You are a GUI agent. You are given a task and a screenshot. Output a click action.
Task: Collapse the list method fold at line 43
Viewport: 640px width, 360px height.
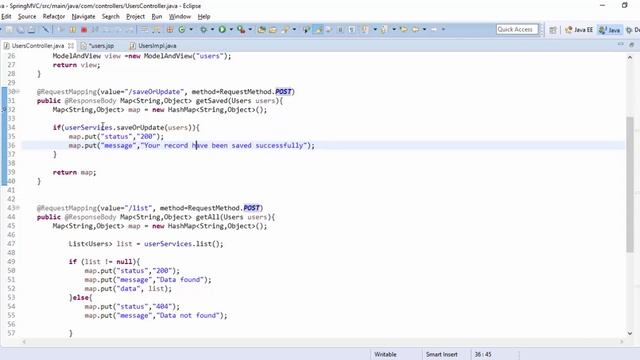pos(18,208)
